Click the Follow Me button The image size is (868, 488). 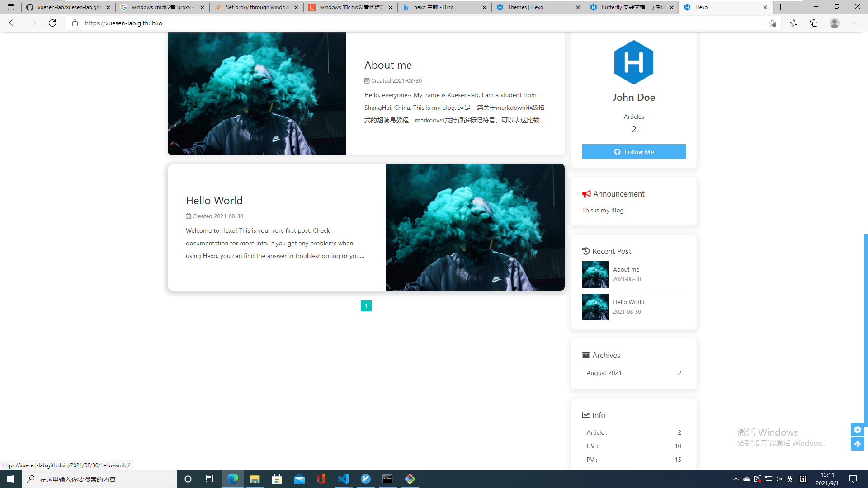coord(634,151)
